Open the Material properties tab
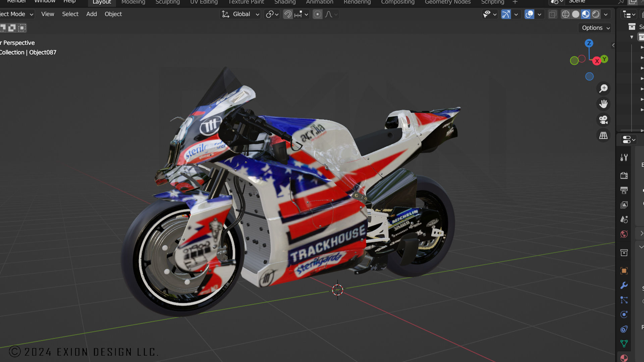Viewport: 644px width, 362px height. tap(624, 358)
